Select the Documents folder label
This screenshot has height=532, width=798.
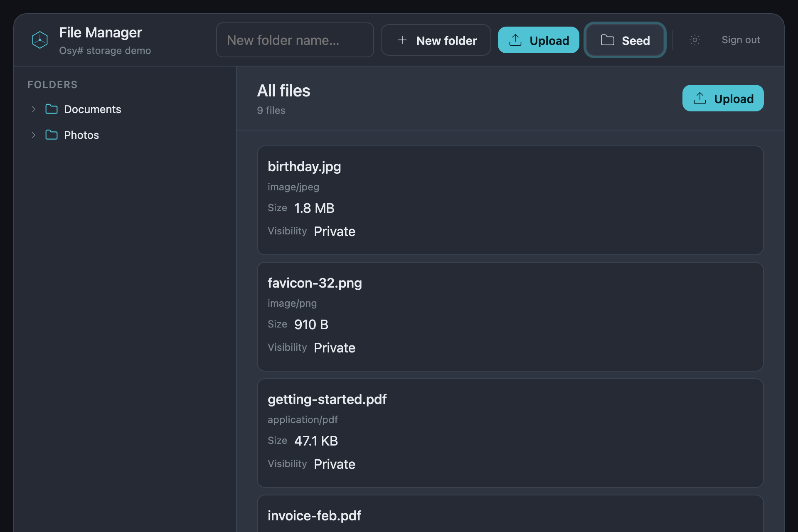[93, 109]
